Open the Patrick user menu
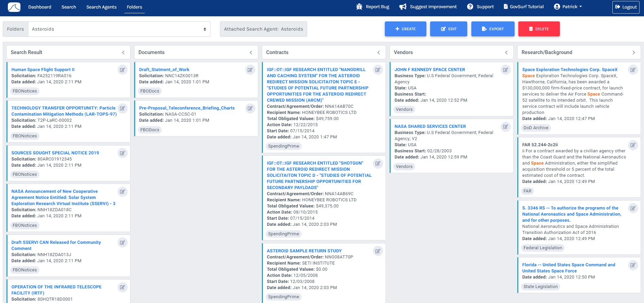 [568, 7]
